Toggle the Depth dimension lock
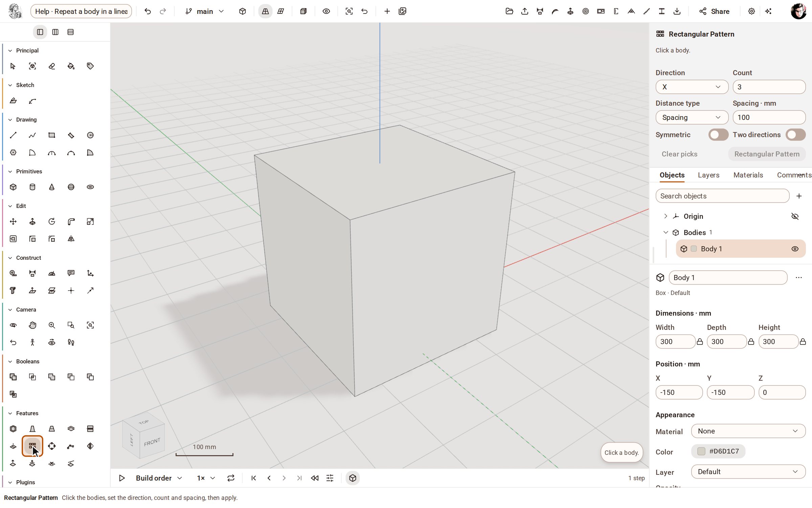 751,342
